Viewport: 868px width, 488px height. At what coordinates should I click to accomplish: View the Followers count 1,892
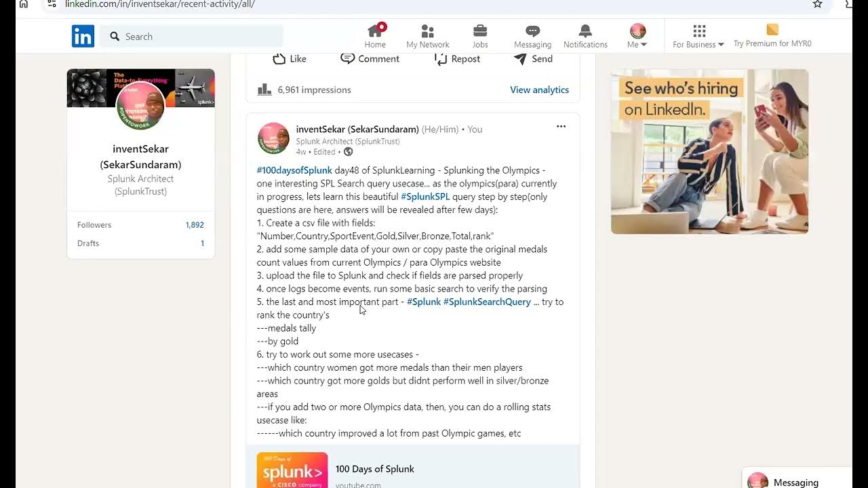click(195, 225)
